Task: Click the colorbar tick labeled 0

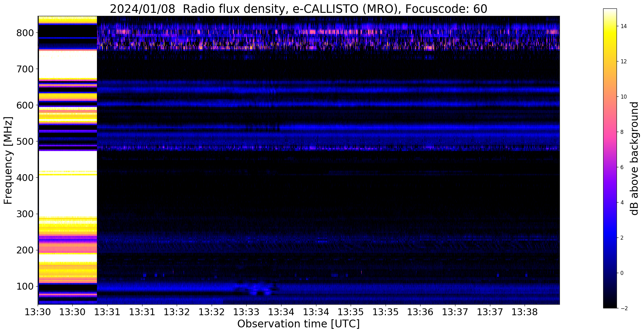Action: pyautogui.click(x=622, y=273)
